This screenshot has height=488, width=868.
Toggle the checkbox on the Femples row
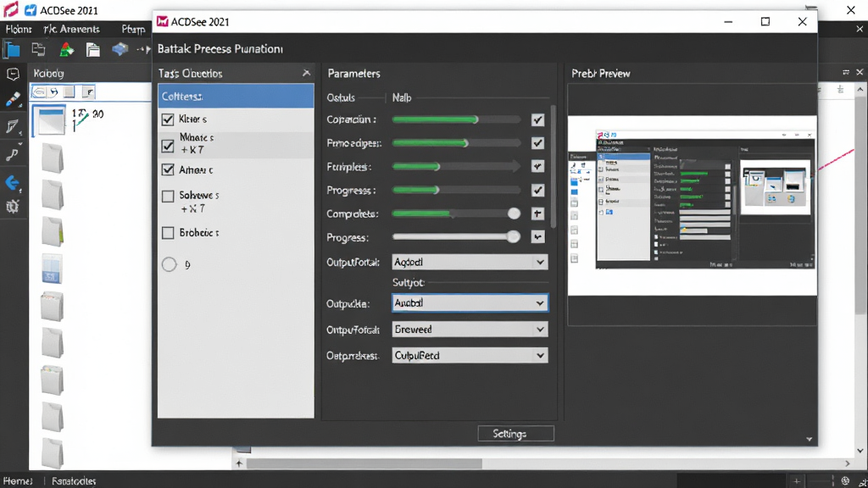click(537, 166)
